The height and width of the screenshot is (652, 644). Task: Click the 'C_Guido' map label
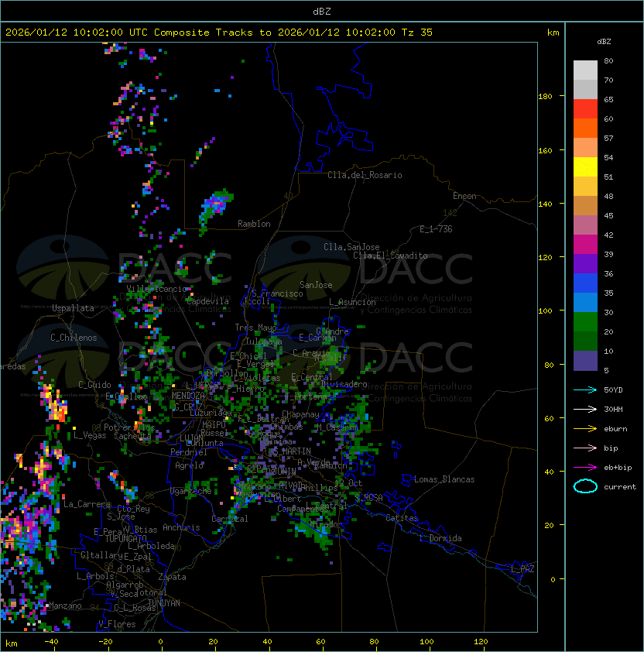94,385
